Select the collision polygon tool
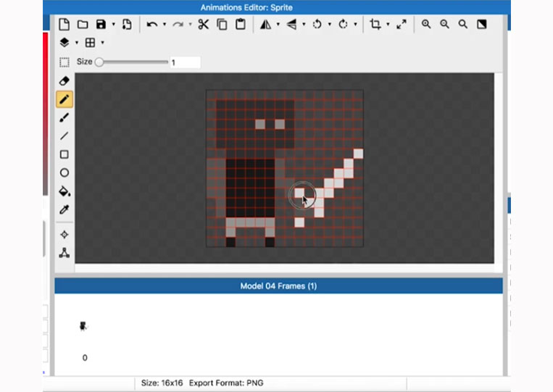The image size is (553, 392). coord(65,253)
